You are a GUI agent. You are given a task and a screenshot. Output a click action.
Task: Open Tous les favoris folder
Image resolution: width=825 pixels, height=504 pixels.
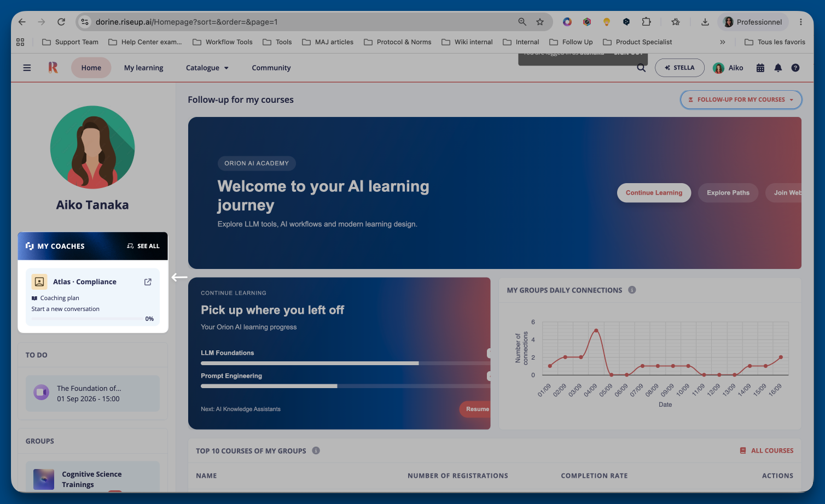pyautogui.click(x=775, y=42)
